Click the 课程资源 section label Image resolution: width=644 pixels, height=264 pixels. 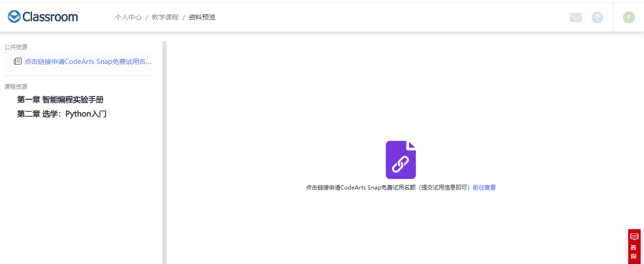(16, 87)
